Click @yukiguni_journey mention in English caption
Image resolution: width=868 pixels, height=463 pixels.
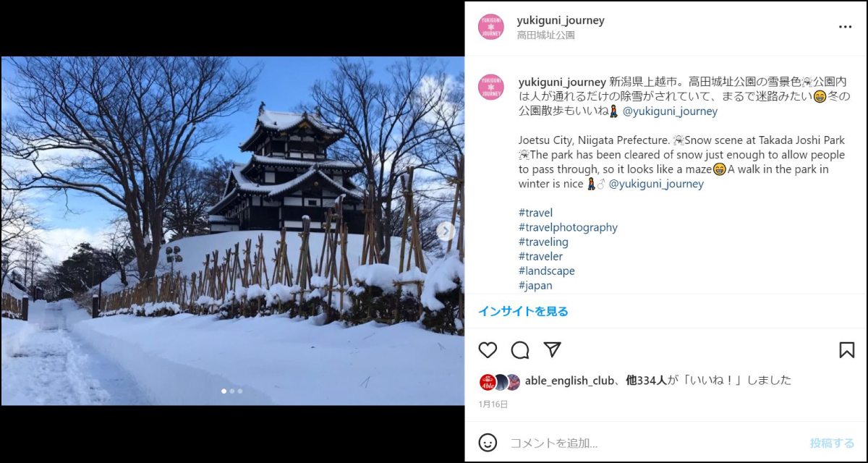coord(656,184)
